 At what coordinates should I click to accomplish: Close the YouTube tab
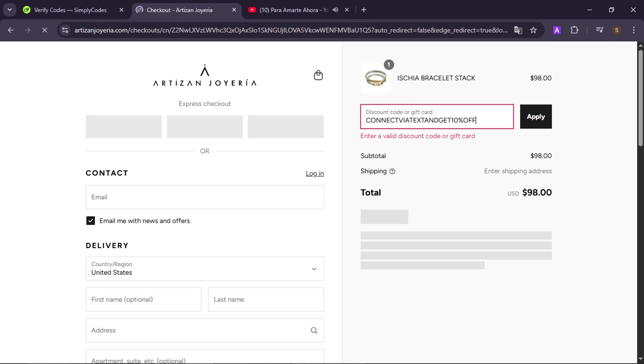click(347, 10)
